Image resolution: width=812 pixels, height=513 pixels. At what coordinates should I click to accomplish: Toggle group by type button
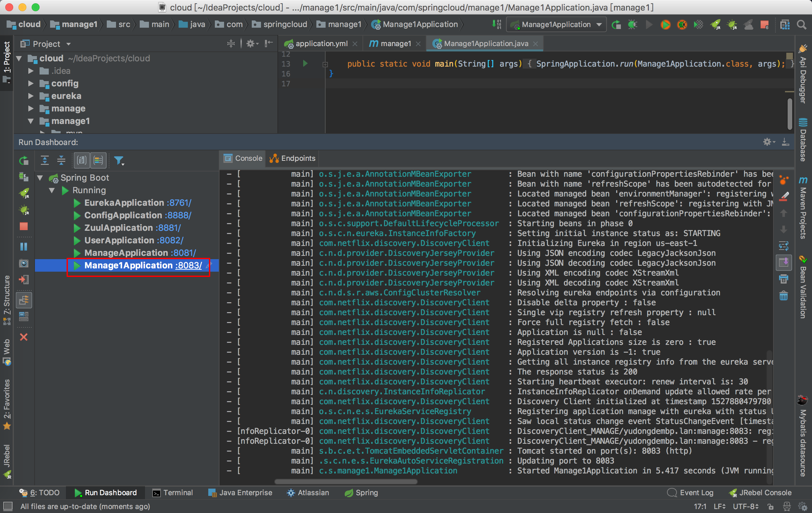point(82,161)
